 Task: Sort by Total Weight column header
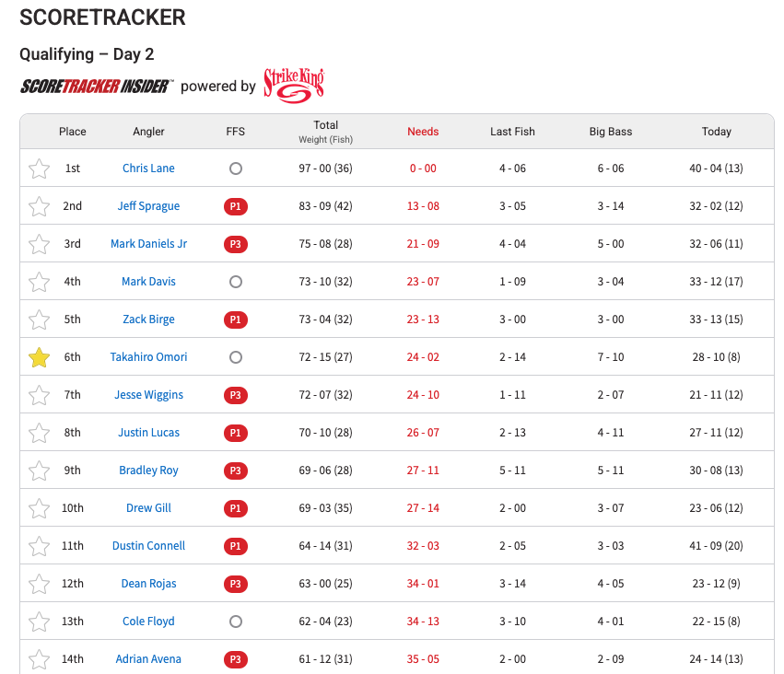[x=325, y=132]
